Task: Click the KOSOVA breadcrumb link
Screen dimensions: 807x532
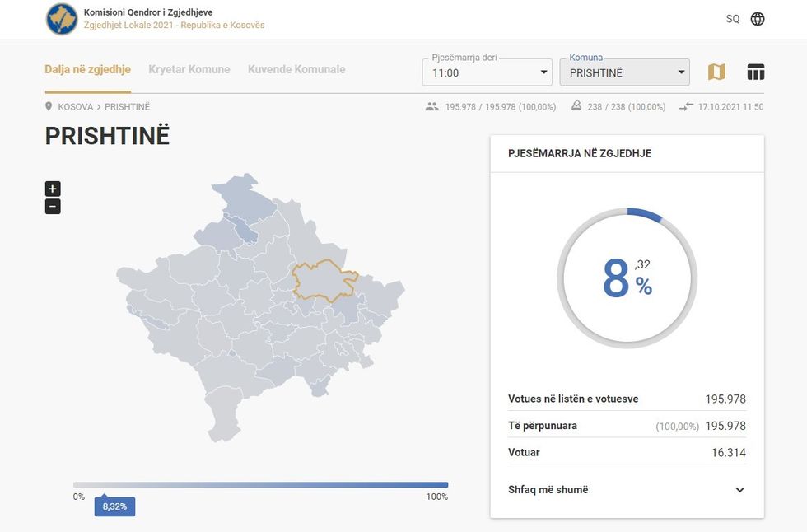Action: coord(75,107)
